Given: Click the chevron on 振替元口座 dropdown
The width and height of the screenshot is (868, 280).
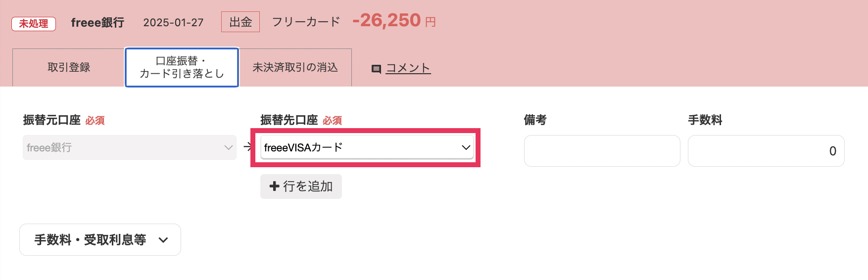Looking at the screenshot, I should pos(228,147).
